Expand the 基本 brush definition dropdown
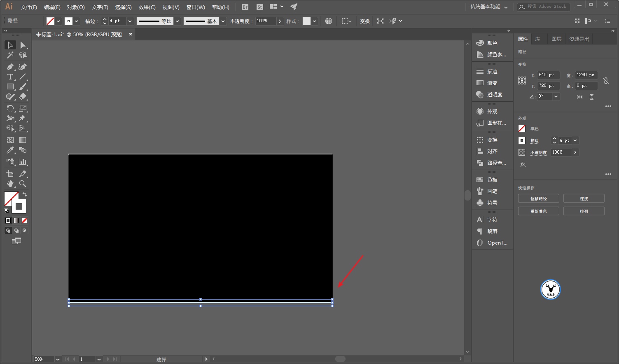Viewport: 619px width, 364px height. [223, 21]
